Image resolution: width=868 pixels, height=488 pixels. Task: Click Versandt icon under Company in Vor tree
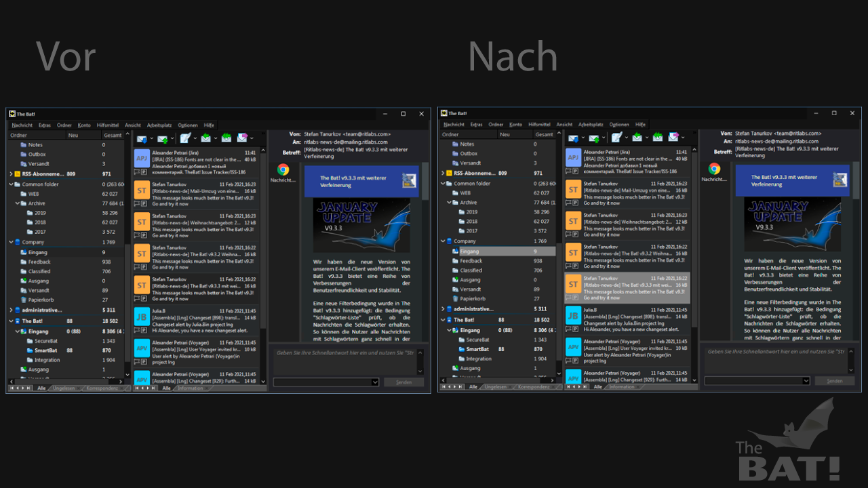pos(23,290)
